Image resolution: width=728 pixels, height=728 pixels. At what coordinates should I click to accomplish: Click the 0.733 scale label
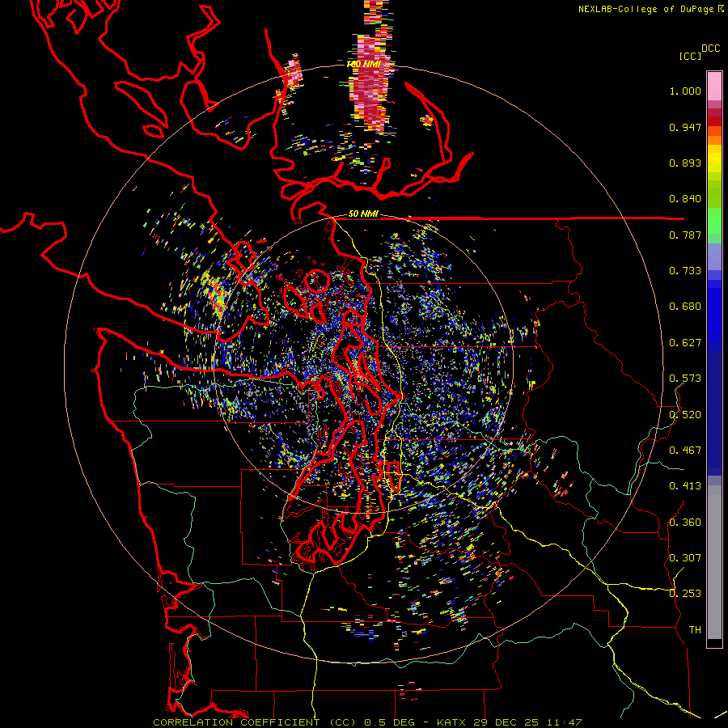pyautogui.click(x=685, y=271)
